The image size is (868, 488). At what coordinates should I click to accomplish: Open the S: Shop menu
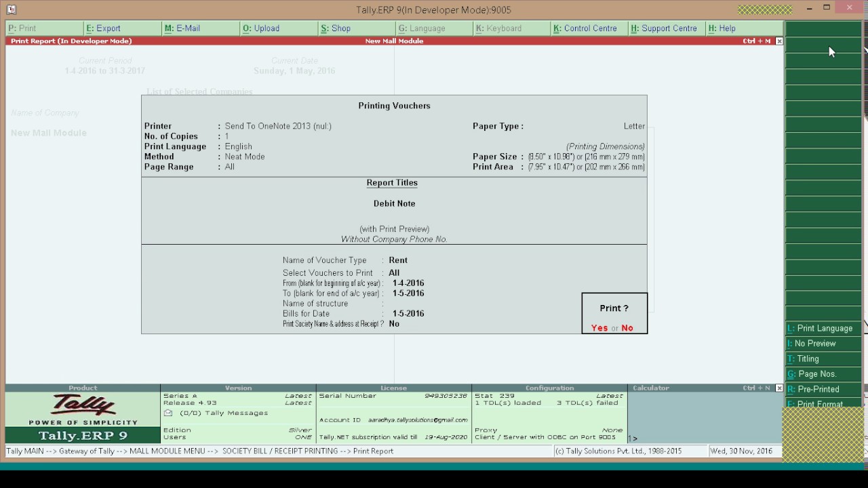coord(356,28)
